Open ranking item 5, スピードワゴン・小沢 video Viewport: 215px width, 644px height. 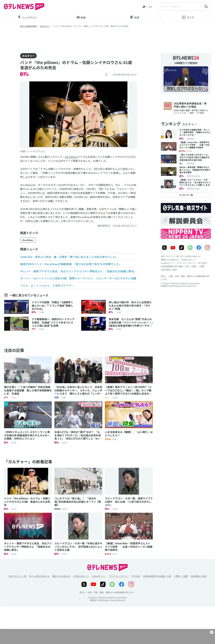(186, 184)
